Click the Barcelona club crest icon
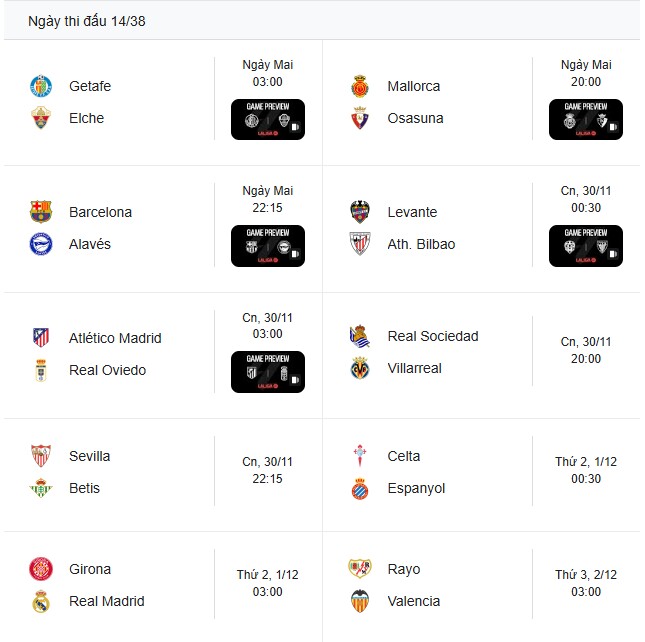645x642 pixels. click(x=40, y=212)
